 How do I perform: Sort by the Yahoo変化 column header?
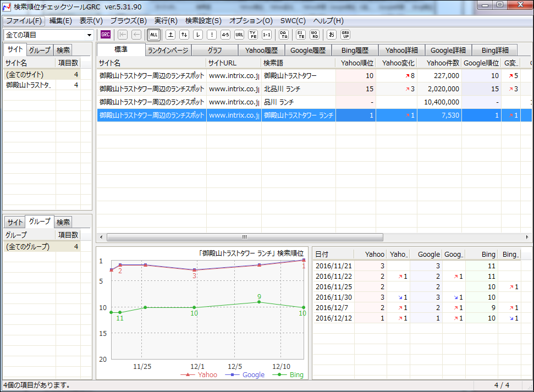tap(397, 63)
